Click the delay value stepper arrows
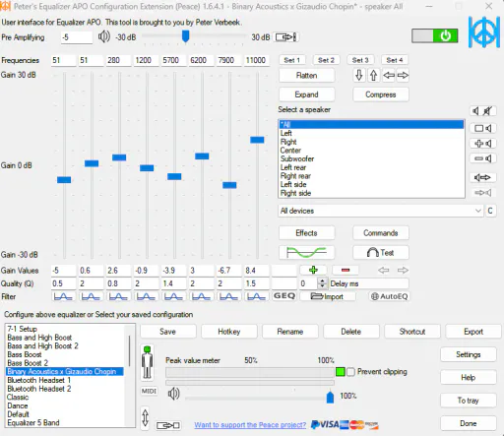This screenshot has width=504, height=436. [x=323, y=283]
